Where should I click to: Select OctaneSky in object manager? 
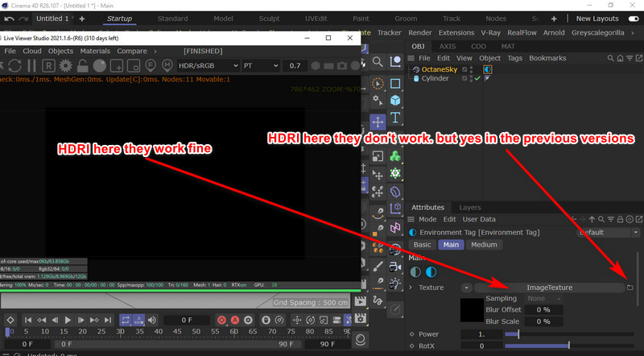click(439, 69)
